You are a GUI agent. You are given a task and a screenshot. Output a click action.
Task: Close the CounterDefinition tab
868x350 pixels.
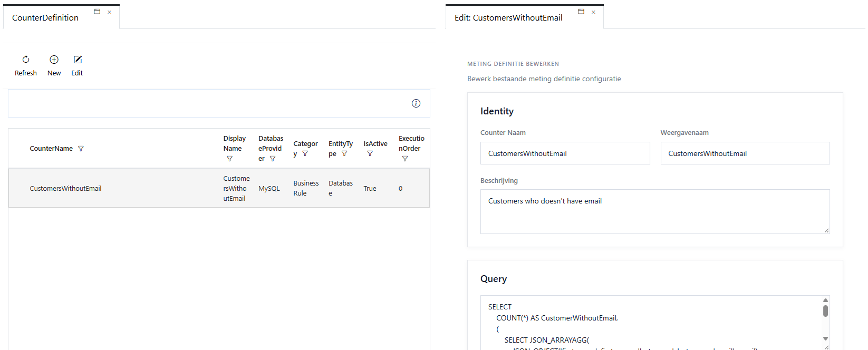(x=110, y=12)
